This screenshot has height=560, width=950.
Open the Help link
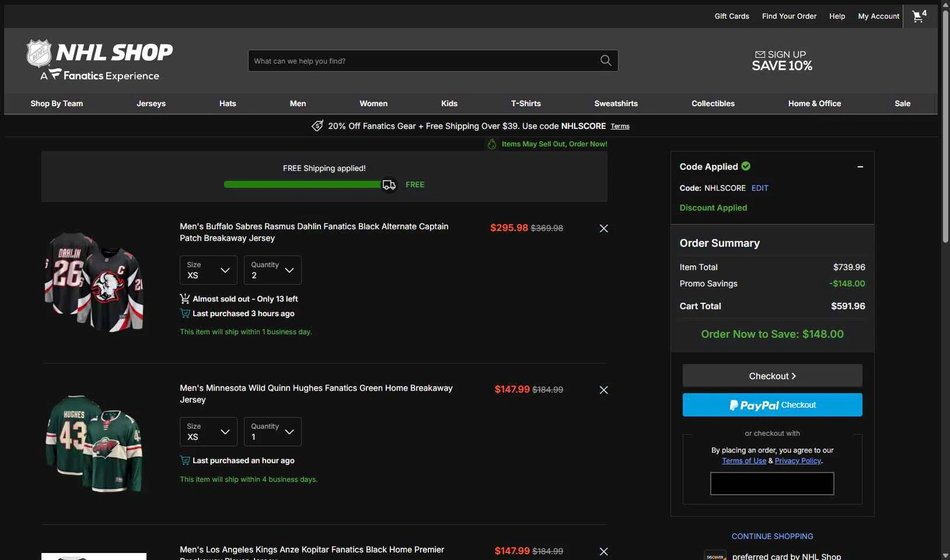point(837,16)
